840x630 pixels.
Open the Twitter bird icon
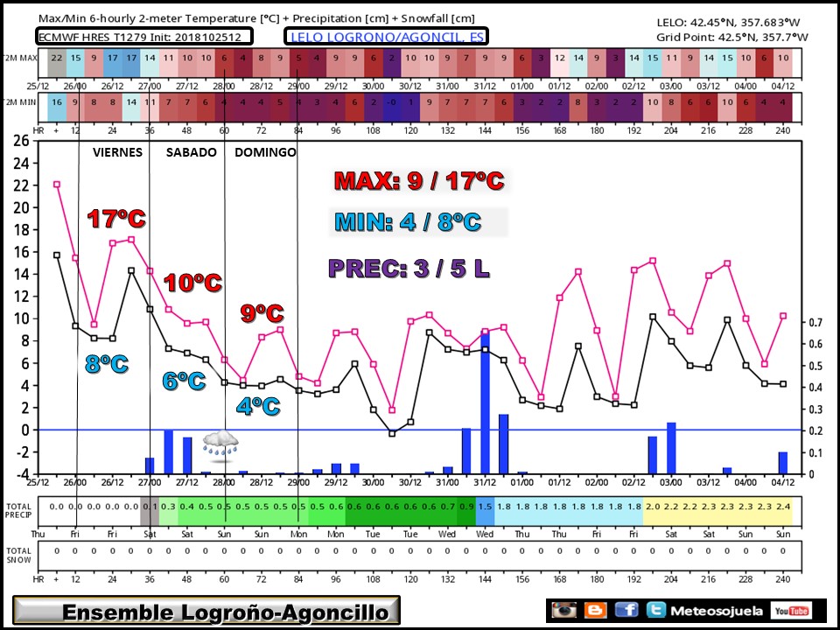tap(655, 610)
